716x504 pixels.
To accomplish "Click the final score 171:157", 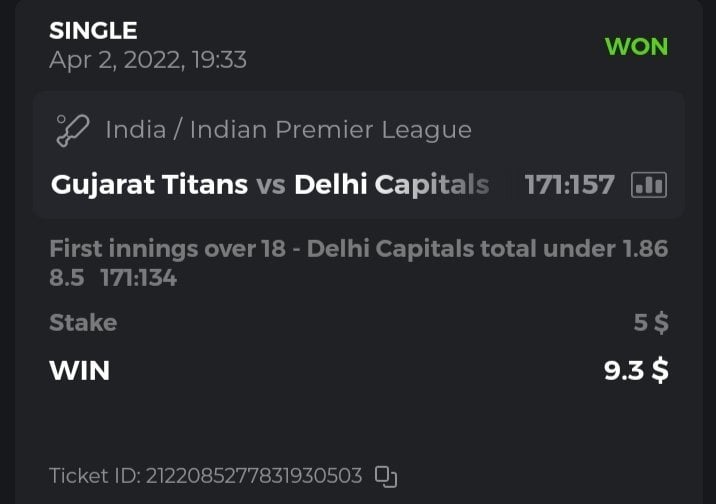I will tap(569, 185).
